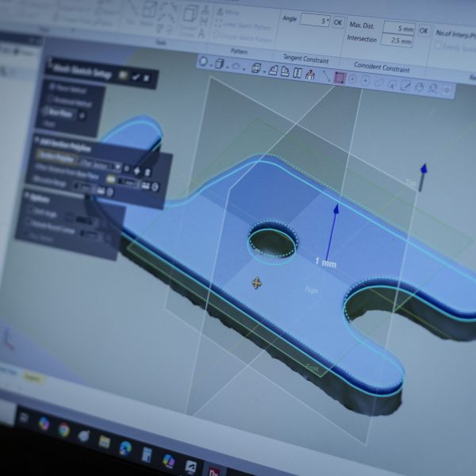This screenshot has width=476, height=476.
Task: Click the isometric box view icon
Action: click(258, 67)
